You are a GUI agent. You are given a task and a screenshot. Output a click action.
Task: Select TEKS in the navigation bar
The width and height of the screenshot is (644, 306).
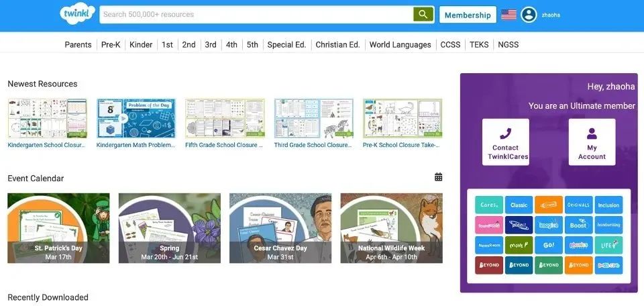pyautogui.click(x=479, y=45)
